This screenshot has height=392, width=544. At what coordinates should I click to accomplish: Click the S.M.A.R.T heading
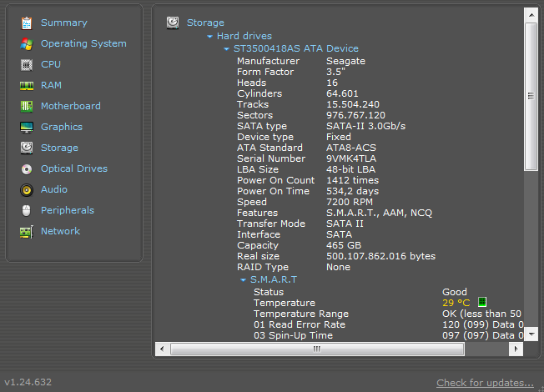(274, 279)
